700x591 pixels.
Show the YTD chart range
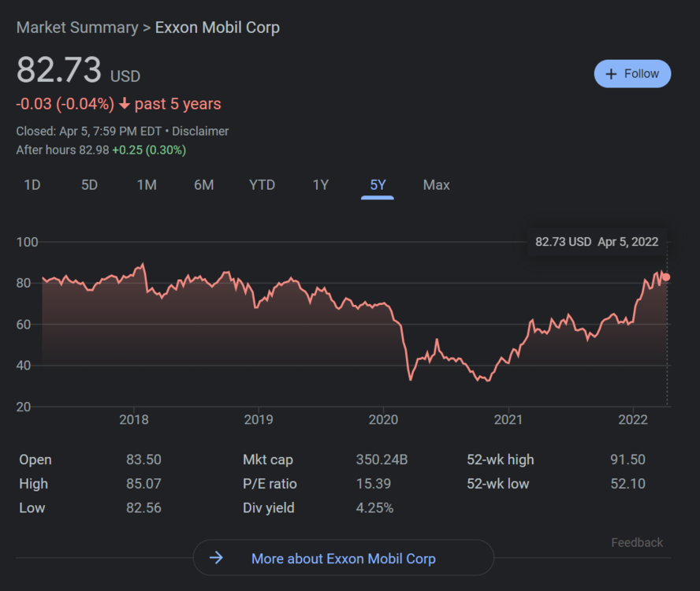tap(262, 185)
